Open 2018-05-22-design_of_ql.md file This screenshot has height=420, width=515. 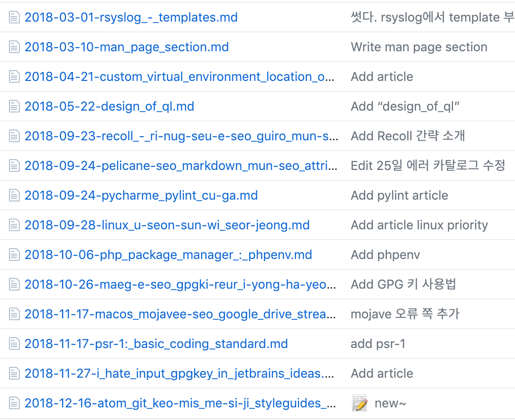pos(109,107)
